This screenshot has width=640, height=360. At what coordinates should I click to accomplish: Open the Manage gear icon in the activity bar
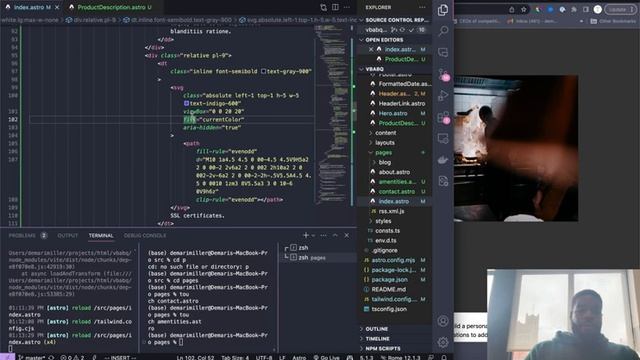[x=443, y=342]
